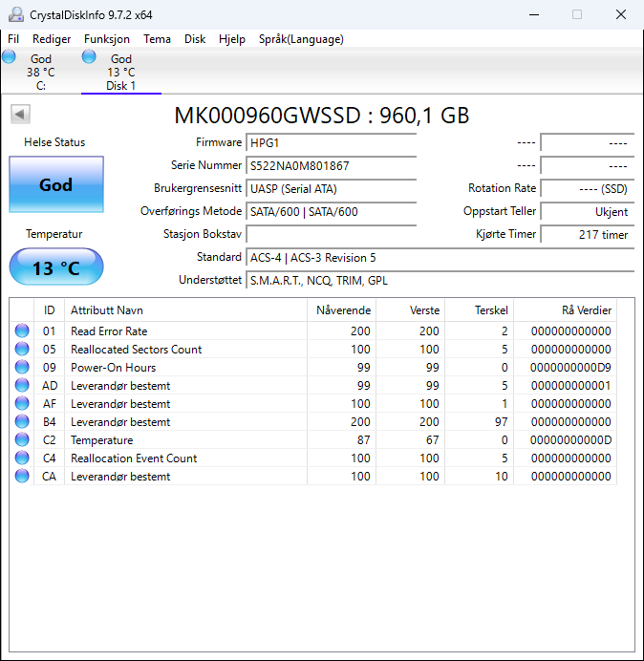Click status orb for attribute AF
644x661 pixels.
[22, 403]
